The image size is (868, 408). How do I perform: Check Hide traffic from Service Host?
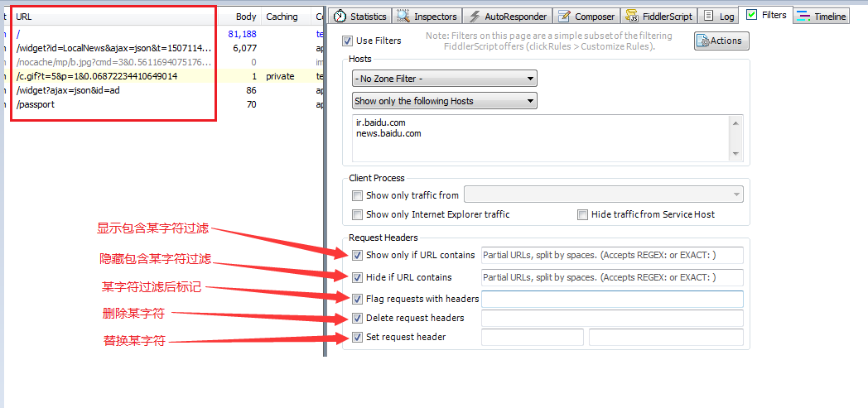tap(581, 214)
